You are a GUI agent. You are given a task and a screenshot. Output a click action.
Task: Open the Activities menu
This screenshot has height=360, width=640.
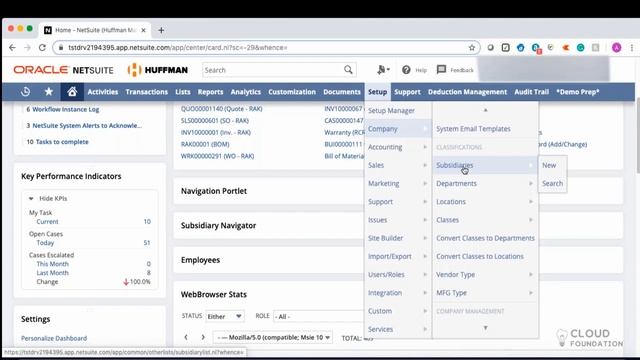click(102, 92)
